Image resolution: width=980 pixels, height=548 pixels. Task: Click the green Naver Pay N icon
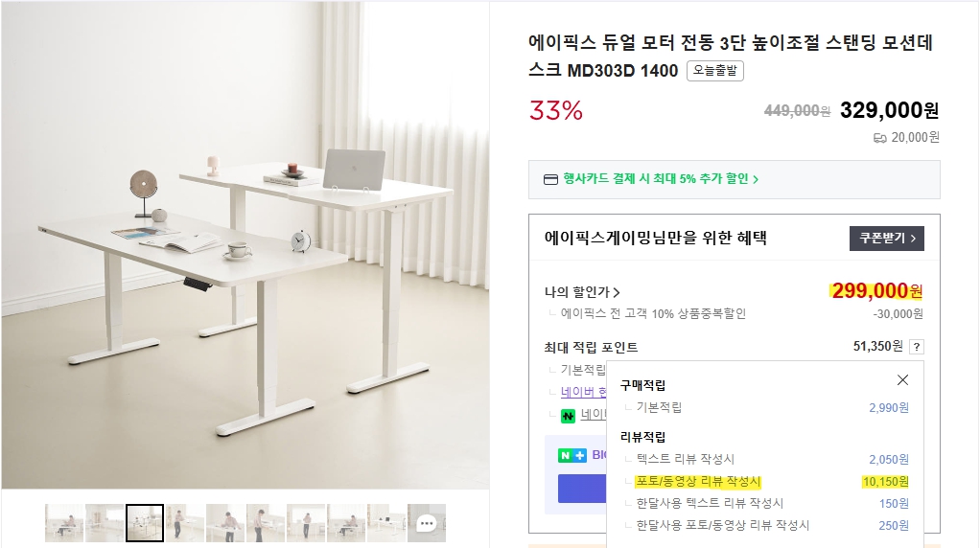click(569, 416)
